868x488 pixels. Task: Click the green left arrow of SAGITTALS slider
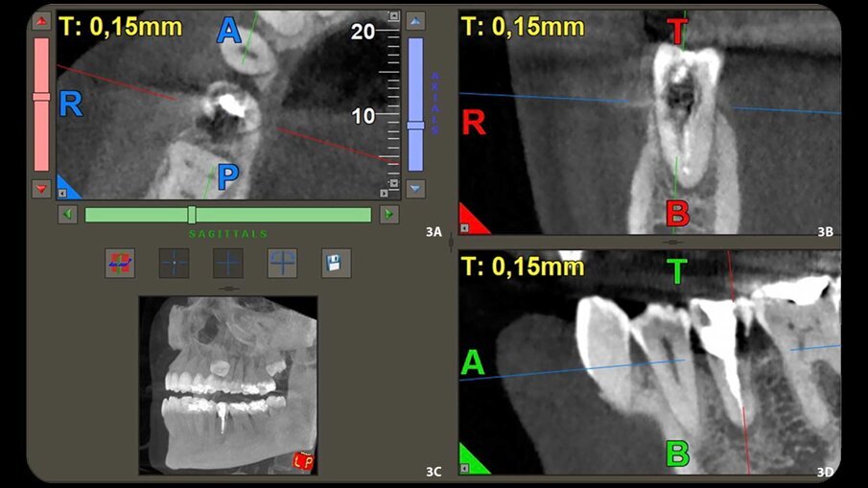pos(67,214)
